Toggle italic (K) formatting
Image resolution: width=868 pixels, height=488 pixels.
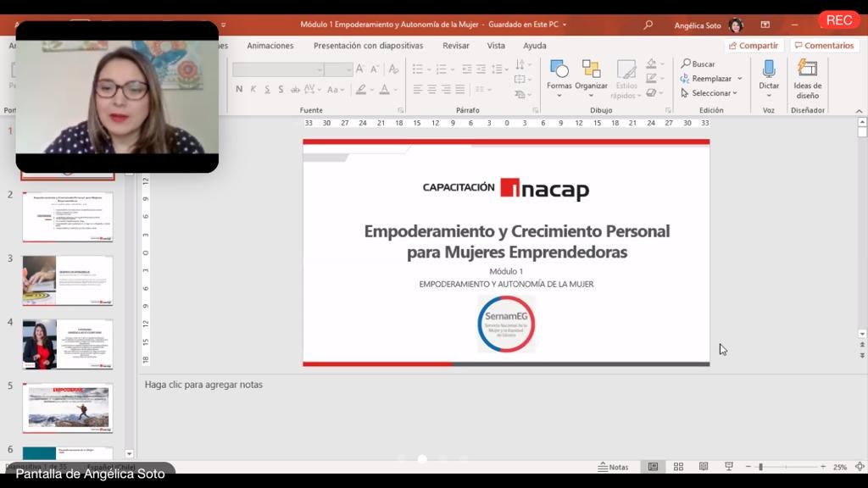coord(253,90)
